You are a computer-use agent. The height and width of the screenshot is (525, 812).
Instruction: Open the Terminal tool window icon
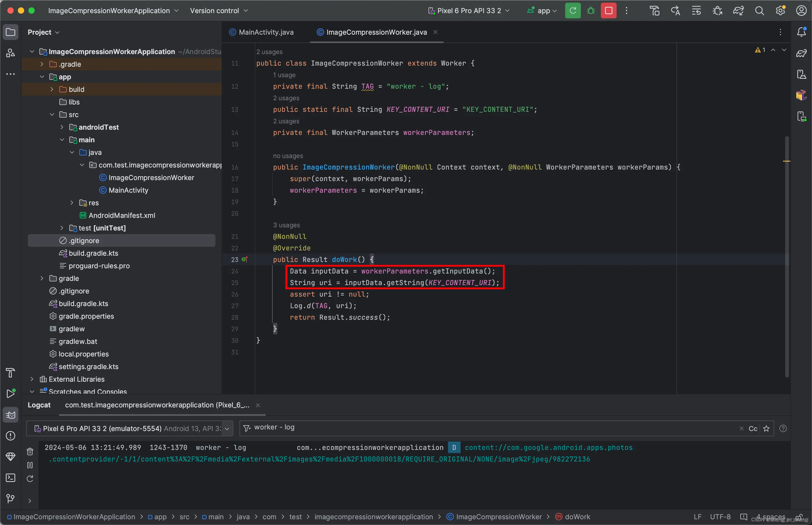click(10, 477)
